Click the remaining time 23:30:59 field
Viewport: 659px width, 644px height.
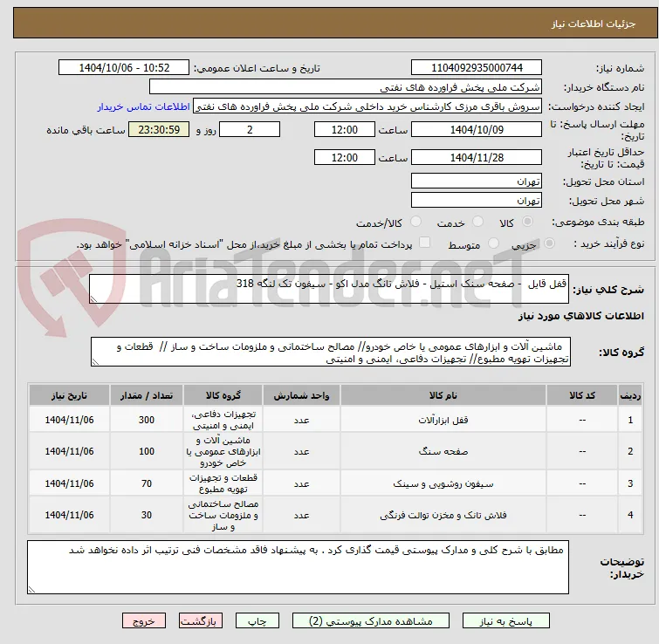pos(159,129)
